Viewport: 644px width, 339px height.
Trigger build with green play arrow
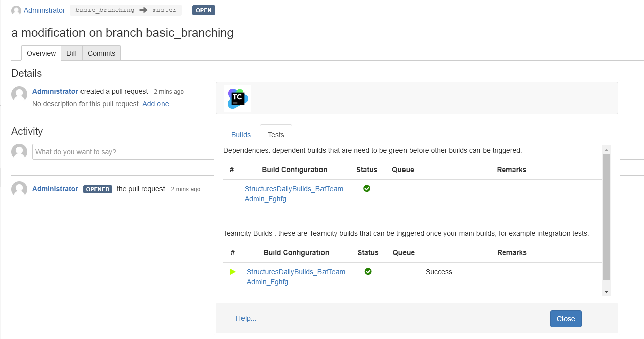[x=233, y=272]
